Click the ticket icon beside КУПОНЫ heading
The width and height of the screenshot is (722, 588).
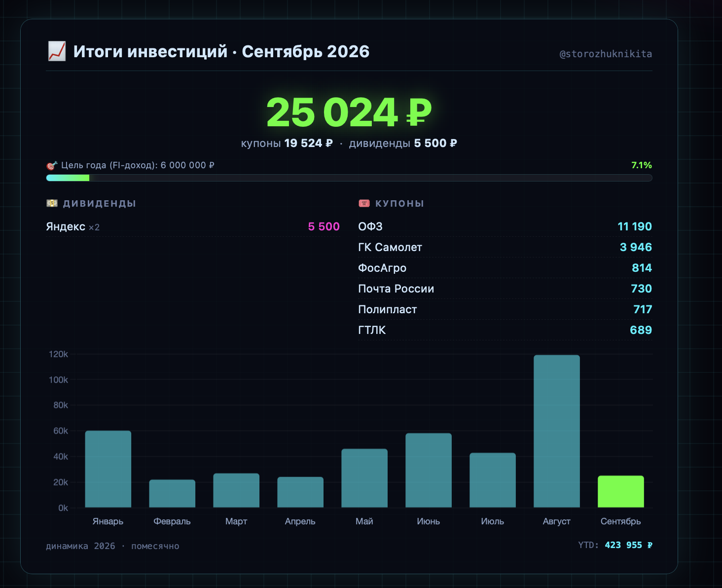click(x=364, y=203)
